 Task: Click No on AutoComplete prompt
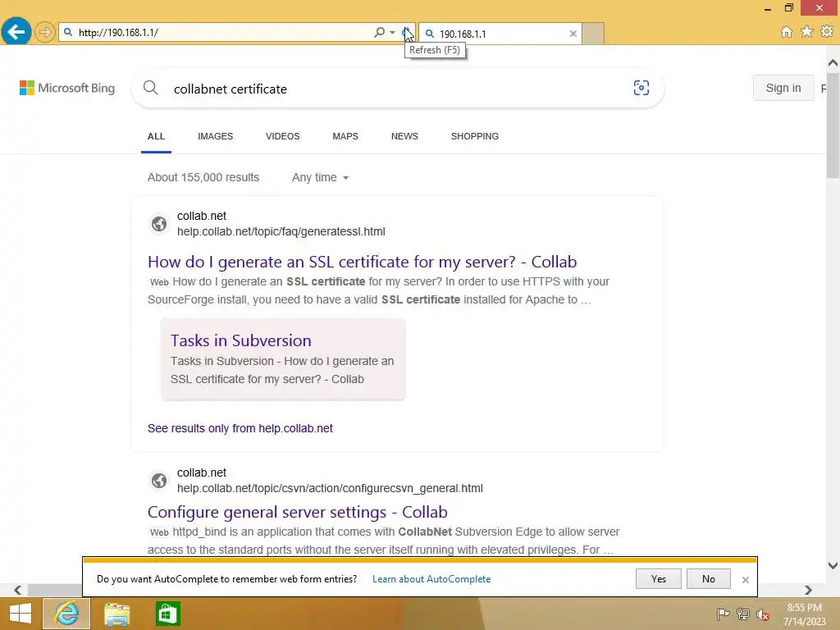point(708,579)
